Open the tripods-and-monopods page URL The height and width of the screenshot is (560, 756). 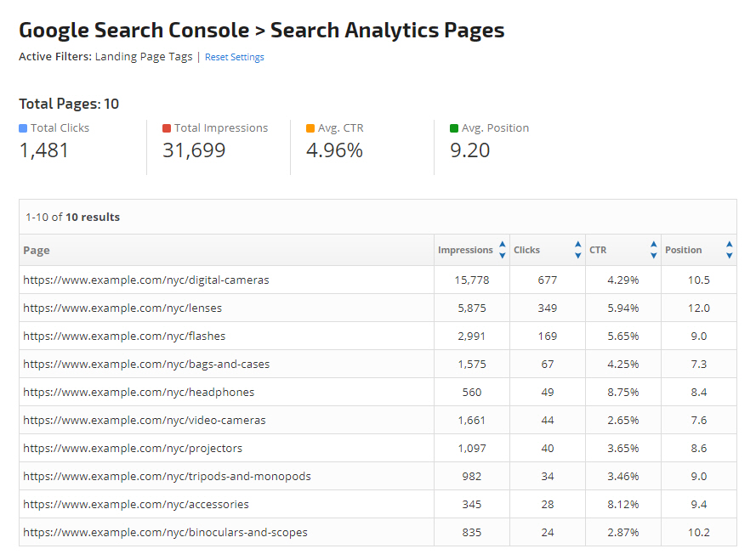(x=167, y=476)
